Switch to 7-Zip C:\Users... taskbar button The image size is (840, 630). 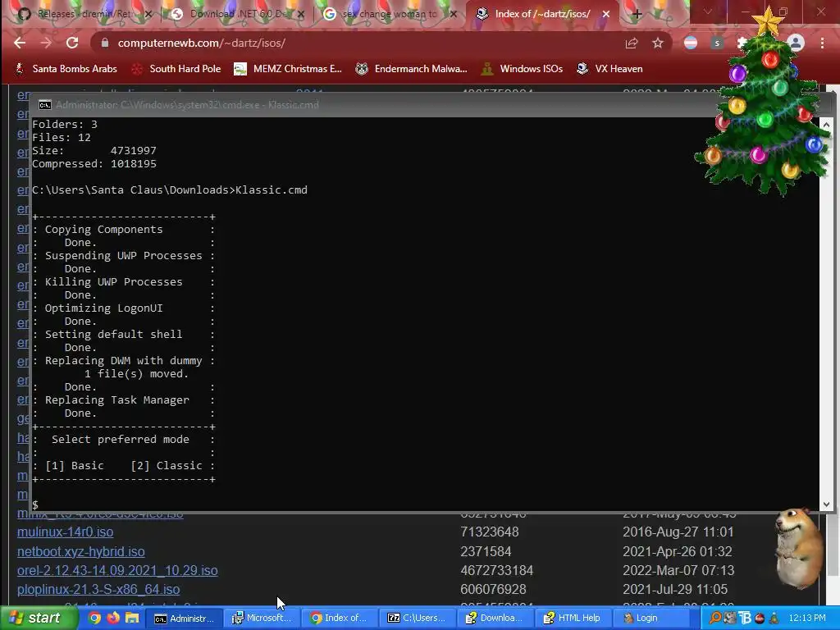click(x=417, y=619)
